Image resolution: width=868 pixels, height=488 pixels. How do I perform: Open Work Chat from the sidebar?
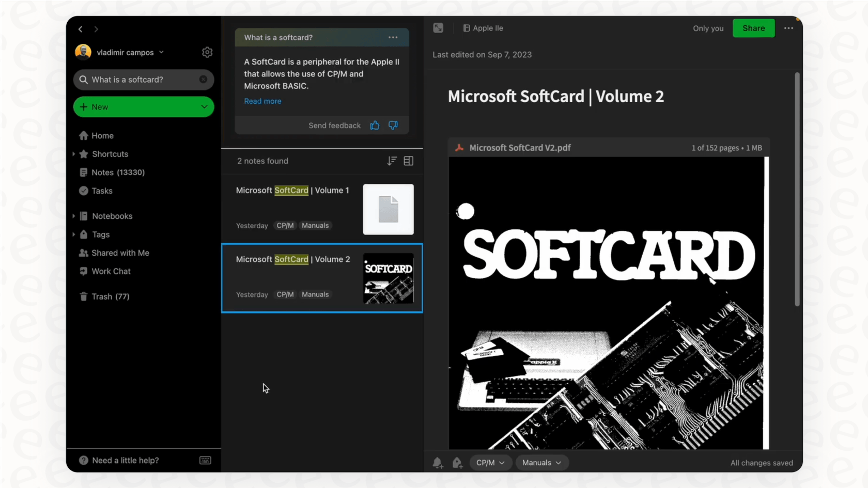(x=110, y=271)
